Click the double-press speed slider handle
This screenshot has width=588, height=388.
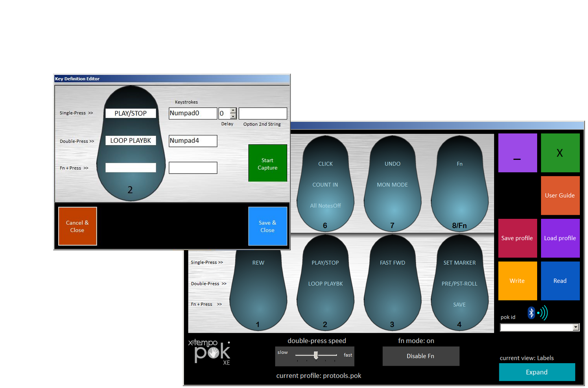pyautogui.click(x=316, y=355)
